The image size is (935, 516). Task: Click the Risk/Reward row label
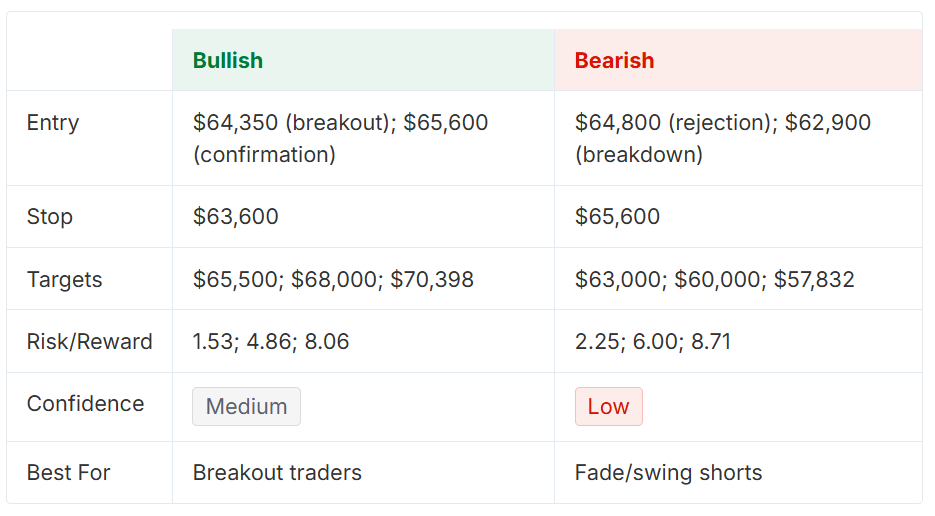click(89, 341)
